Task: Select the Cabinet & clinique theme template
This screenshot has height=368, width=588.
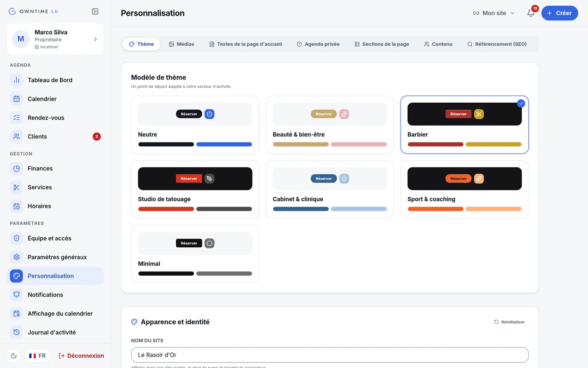Action: [x=330, y=190]
